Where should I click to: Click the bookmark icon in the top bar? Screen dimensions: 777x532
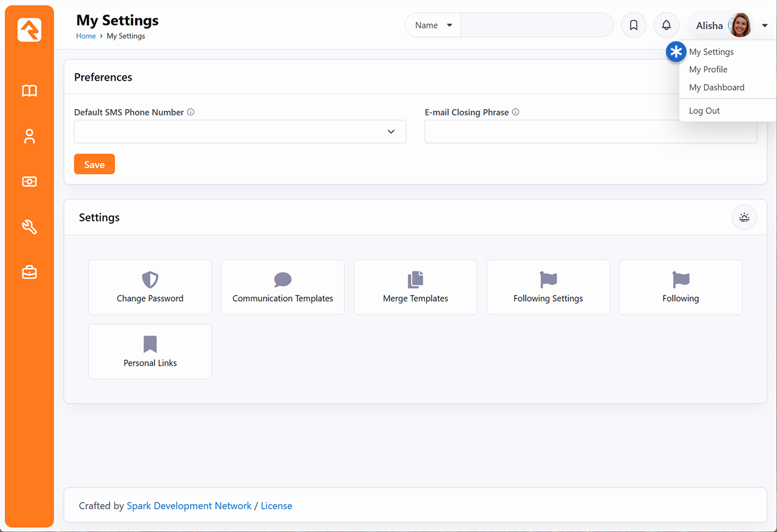pos(633,25)
